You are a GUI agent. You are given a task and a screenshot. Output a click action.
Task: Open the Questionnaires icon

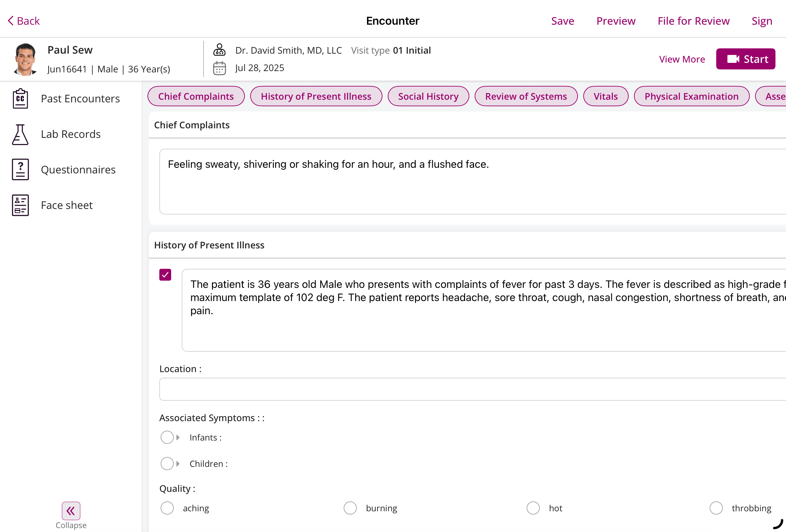20,169
